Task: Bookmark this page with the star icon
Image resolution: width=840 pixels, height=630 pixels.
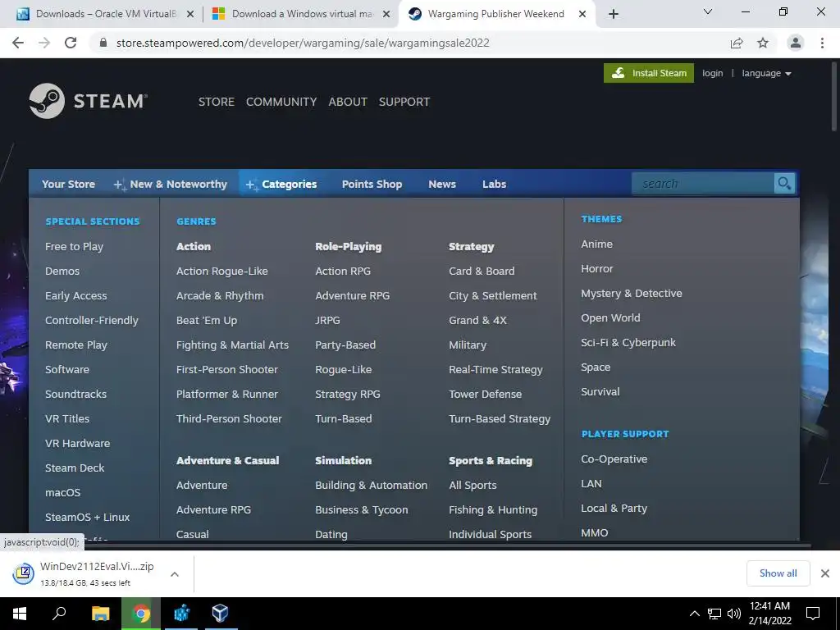Action: click(763, 43)
